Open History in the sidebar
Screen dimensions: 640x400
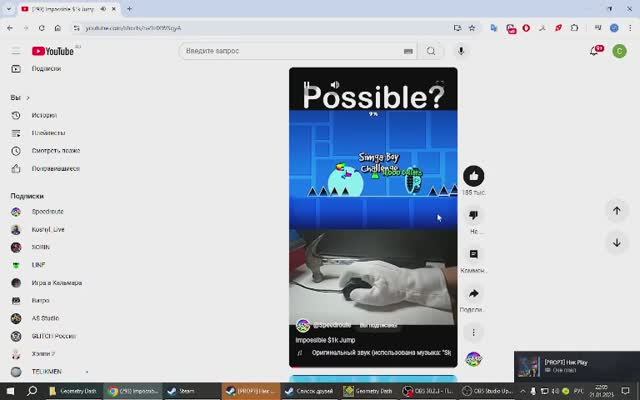coord(45,116)
